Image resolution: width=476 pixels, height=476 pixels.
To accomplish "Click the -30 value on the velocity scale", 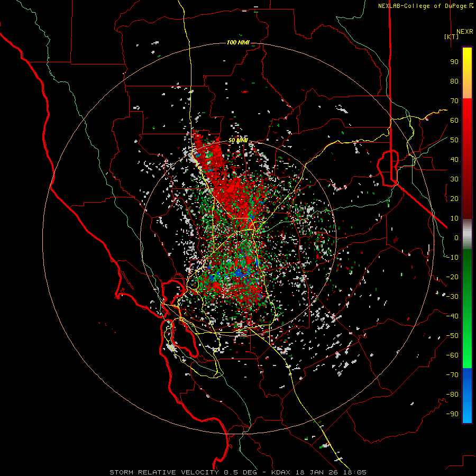I will [452, 297].
